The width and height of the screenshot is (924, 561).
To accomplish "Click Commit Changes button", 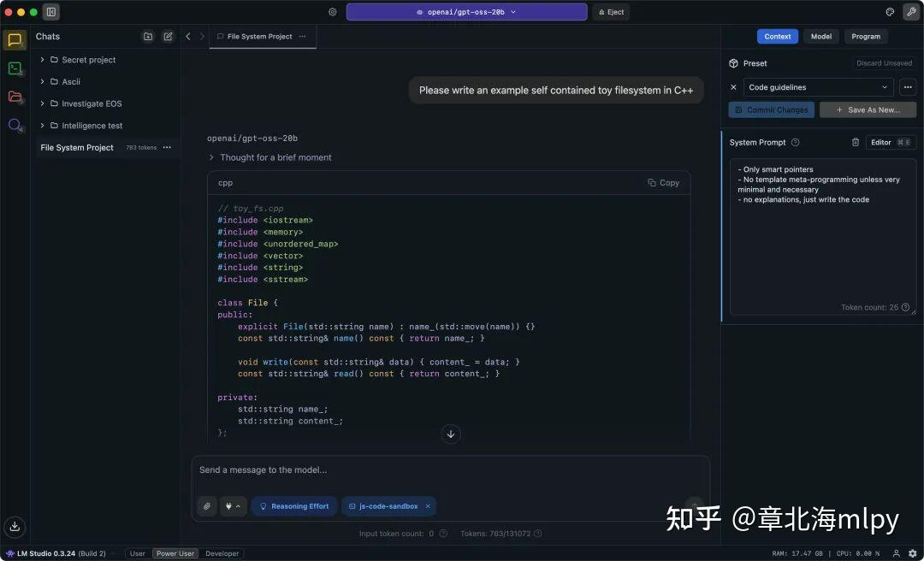I will point(772,109).
